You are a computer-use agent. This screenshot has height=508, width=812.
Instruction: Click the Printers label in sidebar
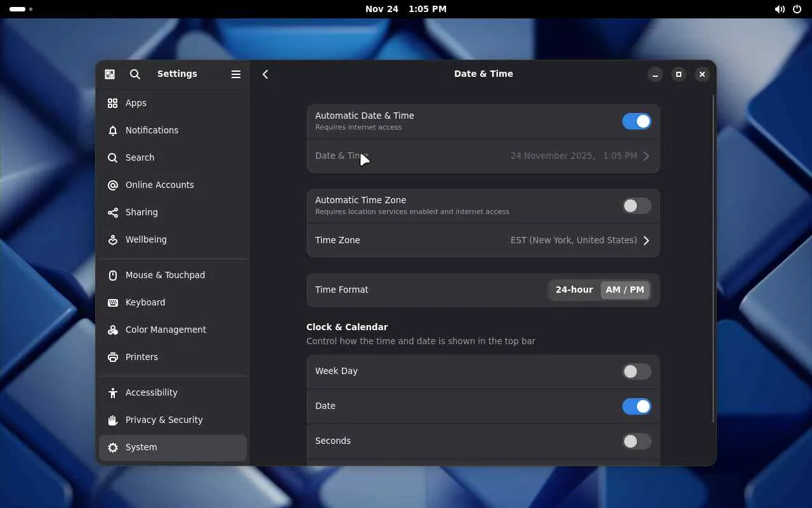pos(141,357)
